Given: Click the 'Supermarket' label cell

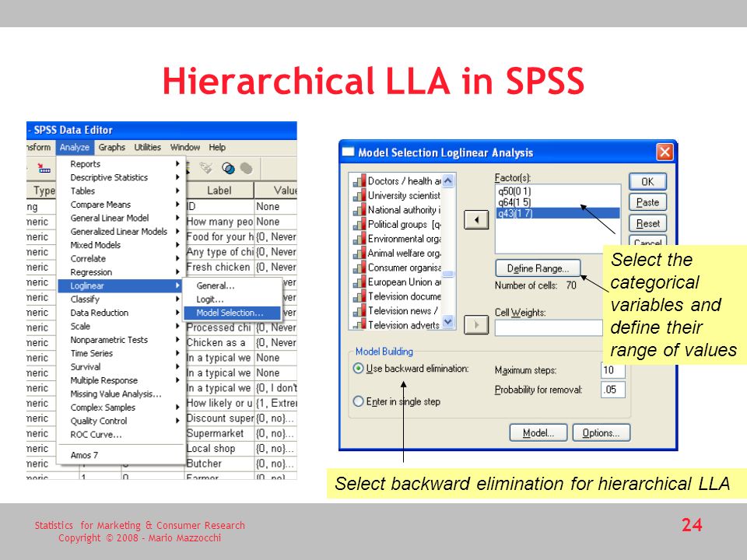Looking at the screenshot, I should point(219,433).
